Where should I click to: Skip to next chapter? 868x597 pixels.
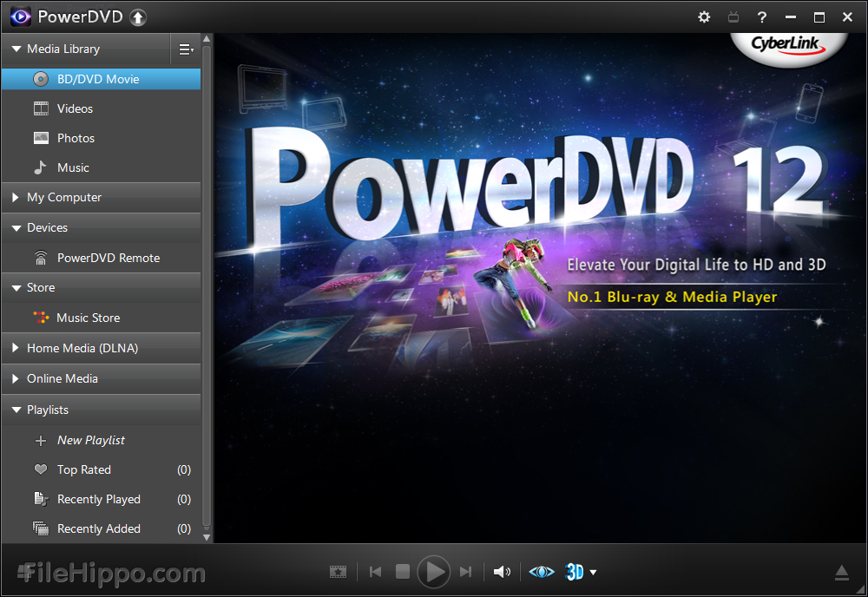coord(466,572)
